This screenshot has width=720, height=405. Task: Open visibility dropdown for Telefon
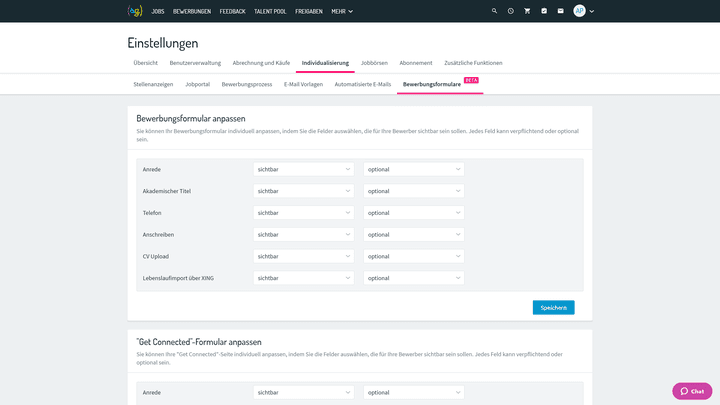(303, 213)
